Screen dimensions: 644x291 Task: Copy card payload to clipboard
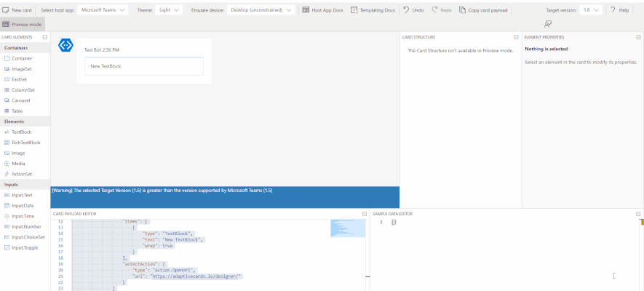483,10
